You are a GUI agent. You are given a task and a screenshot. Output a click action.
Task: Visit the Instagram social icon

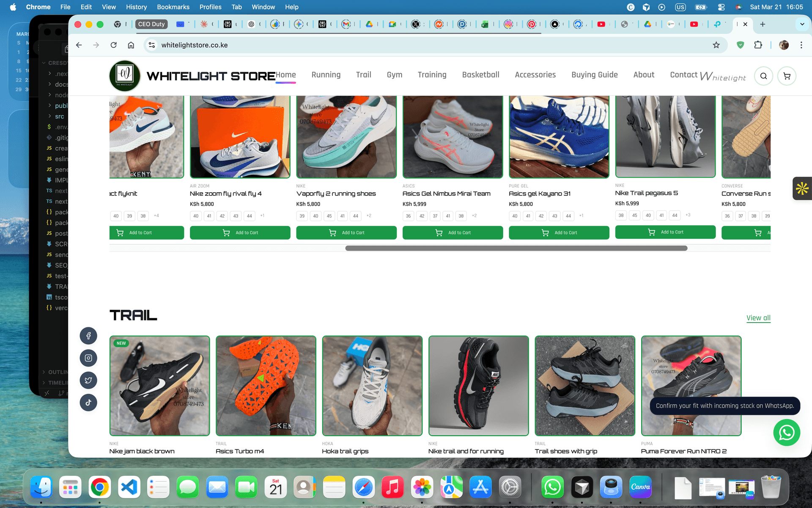click(x=88, y=358)
